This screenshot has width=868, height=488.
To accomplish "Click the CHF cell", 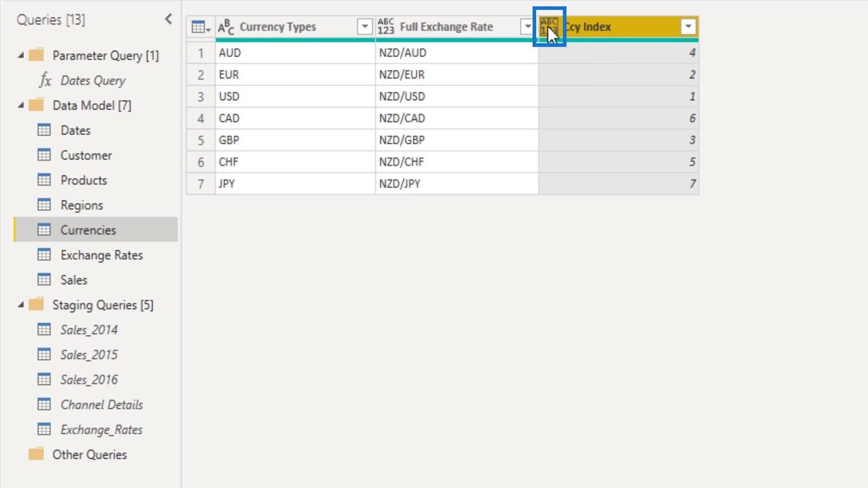I will tap(295, 162).
